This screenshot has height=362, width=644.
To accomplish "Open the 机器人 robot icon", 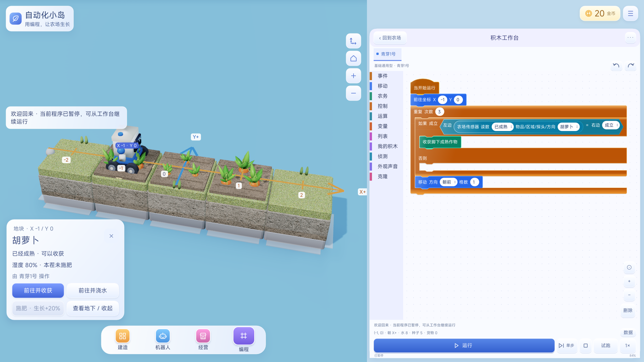I will tap(163, 336).
